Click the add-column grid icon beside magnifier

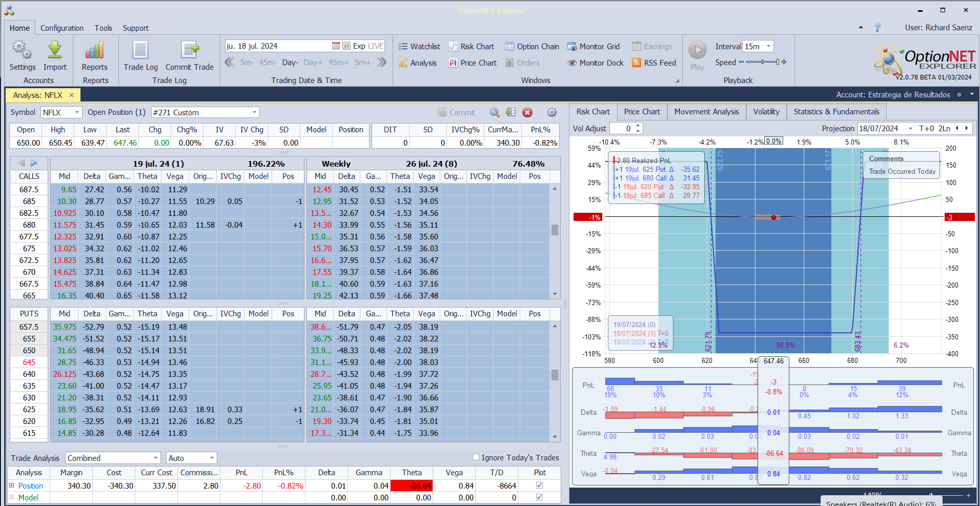(x=511, y=113)
